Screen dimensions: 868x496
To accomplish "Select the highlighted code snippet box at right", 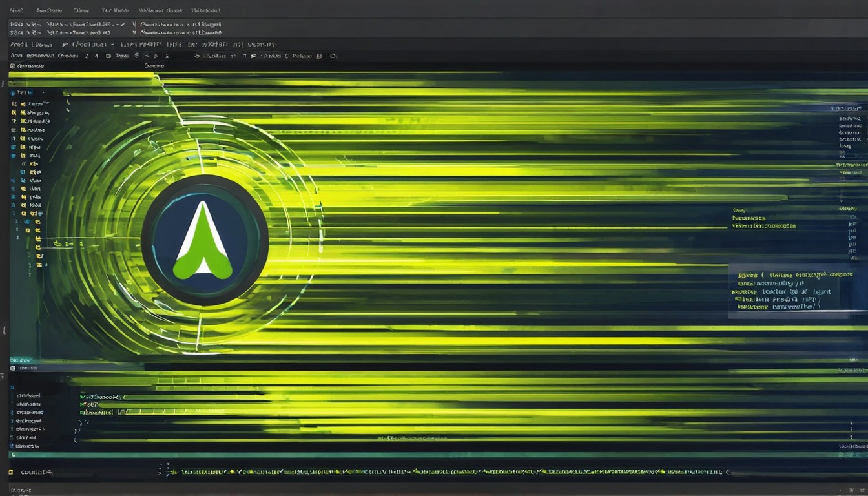I will point(789,291).
